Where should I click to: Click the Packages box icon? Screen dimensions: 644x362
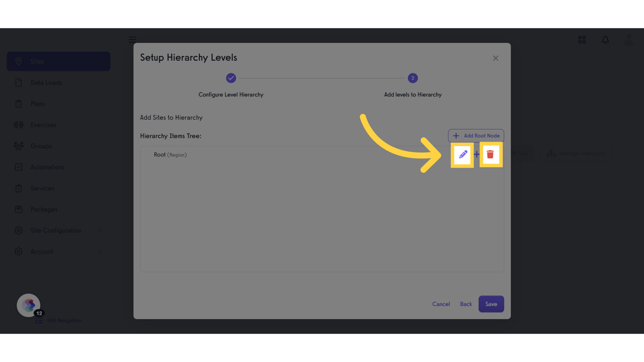(18, 209)
